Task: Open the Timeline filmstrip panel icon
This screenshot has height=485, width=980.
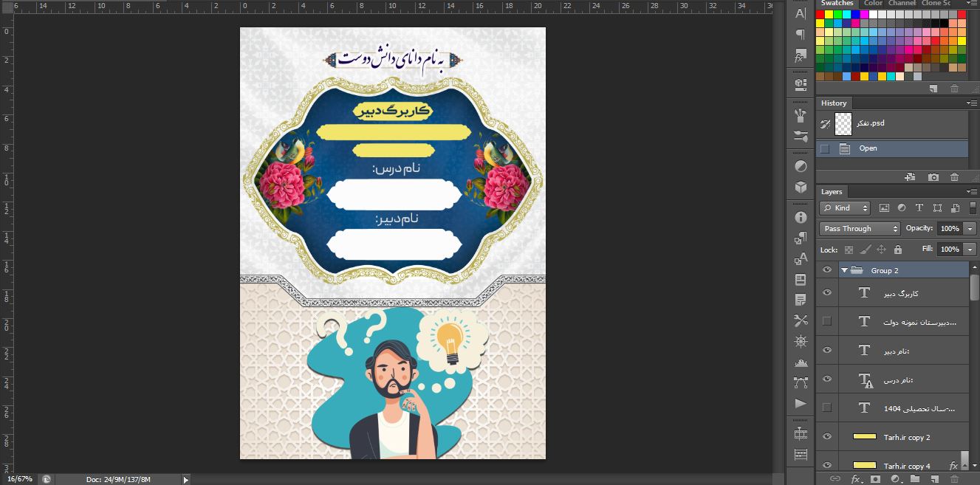Action: (801, 433)
